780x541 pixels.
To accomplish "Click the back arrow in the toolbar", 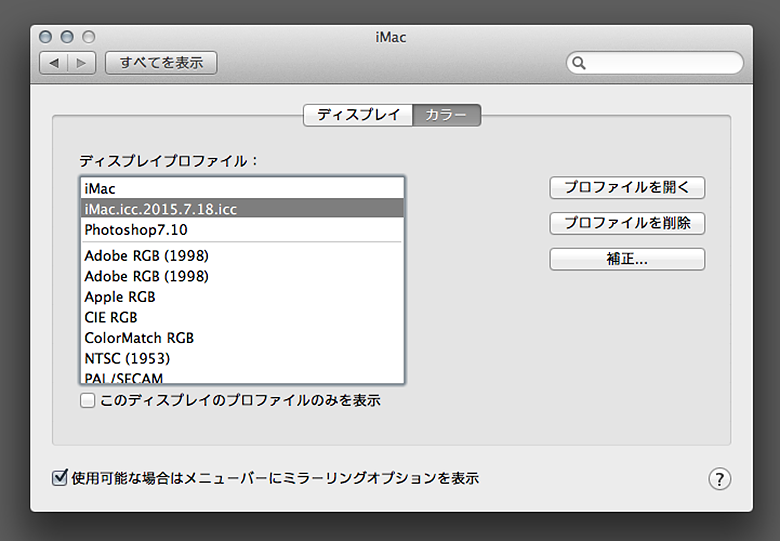I will coord(54,63).
